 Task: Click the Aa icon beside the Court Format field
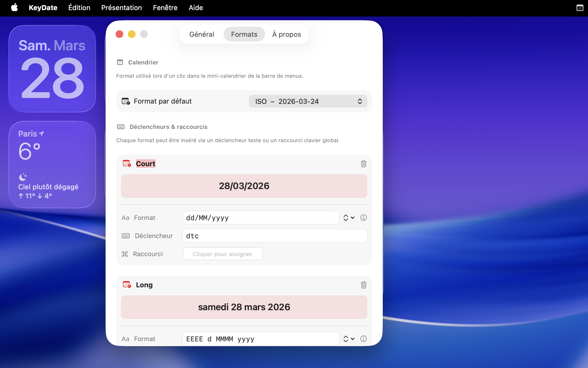pos(125,218)
